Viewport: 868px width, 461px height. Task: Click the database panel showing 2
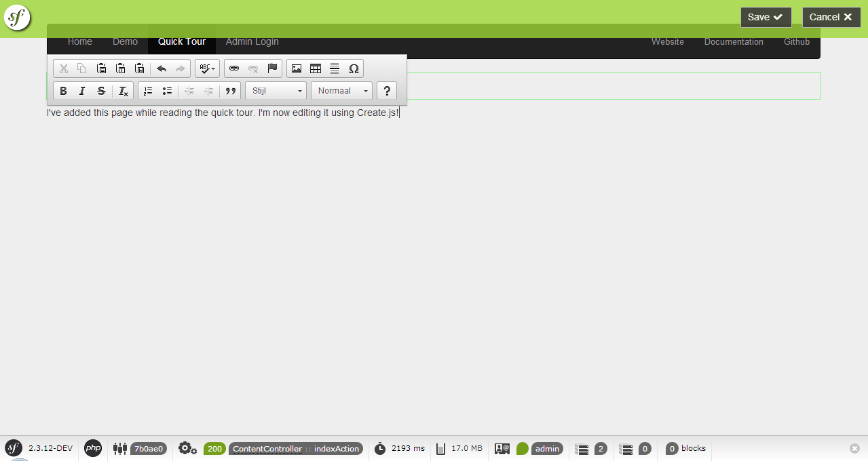click(590, 448)
